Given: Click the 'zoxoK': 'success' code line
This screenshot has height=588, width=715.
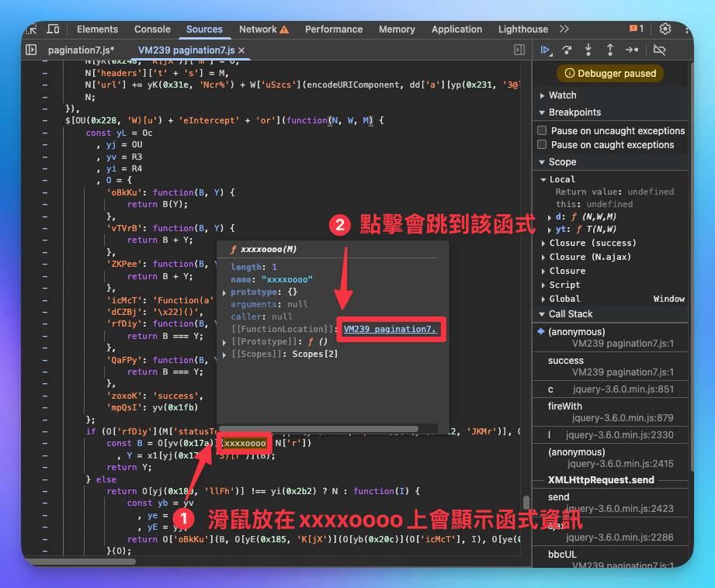Looking at the screenshot, I should [155, 396].
